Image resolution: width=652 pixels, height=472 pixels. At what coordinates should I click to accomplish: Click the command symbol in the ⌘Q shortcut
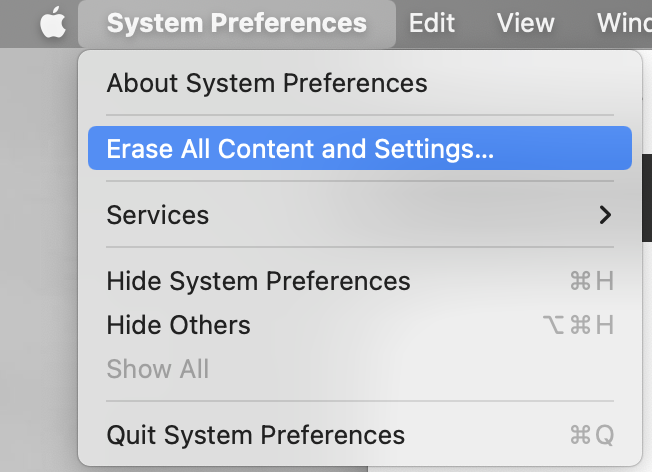click(580, 435)
